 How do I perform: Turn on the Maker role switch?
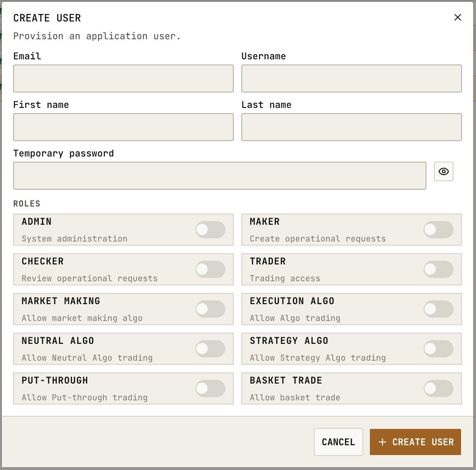[x=439, y=229]
